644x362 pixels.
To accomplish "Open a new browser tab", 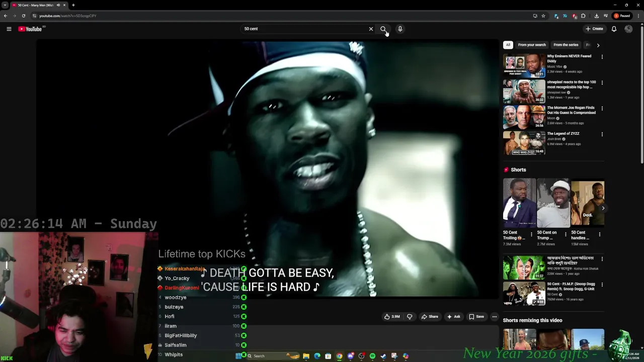I will [x=73, y=5].
